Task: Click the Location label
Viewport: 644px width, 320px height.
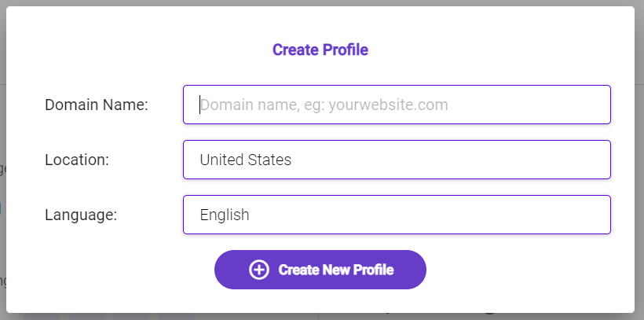Action: (77, 160)
